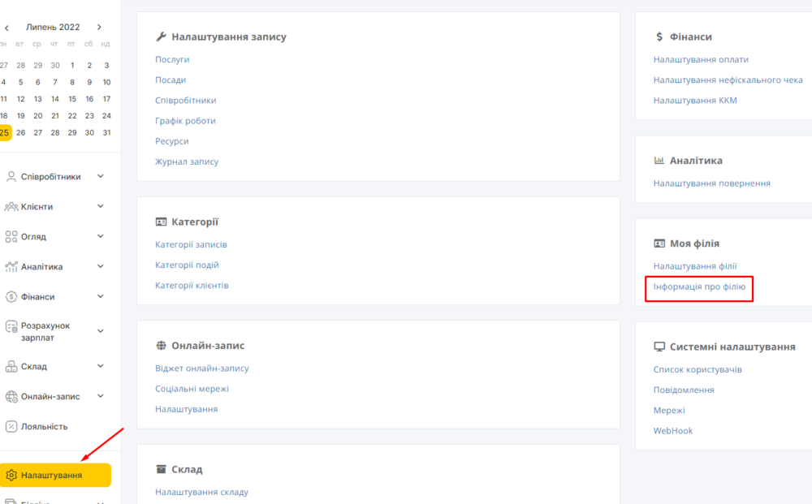Screen dimensions: 812x504
Task: Expand the Клієнти sidebar chevron
Action: click(x=101, y=206)
